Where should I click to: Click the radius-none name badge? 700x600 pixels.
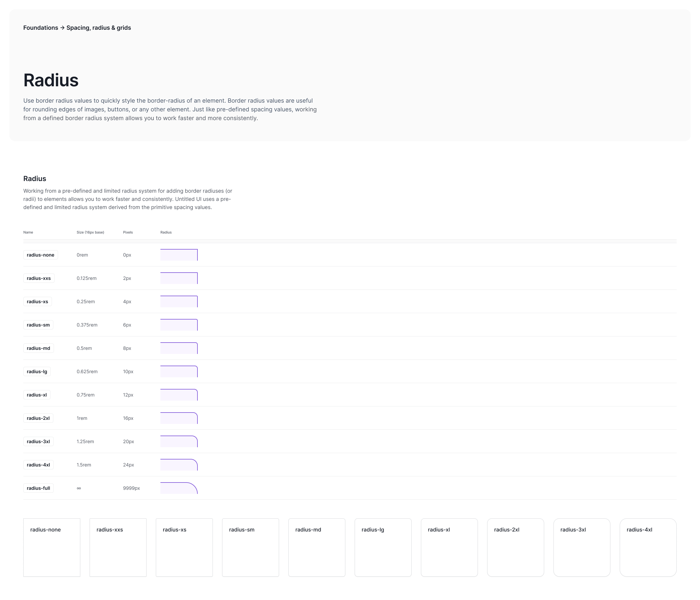point(41,255)
